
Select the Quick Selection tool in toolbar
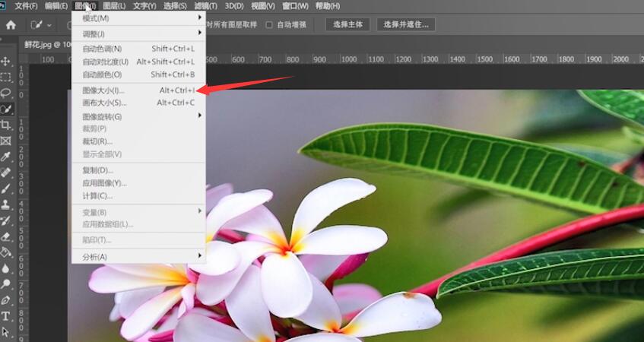pyautogui.click(x=6, y=109)
